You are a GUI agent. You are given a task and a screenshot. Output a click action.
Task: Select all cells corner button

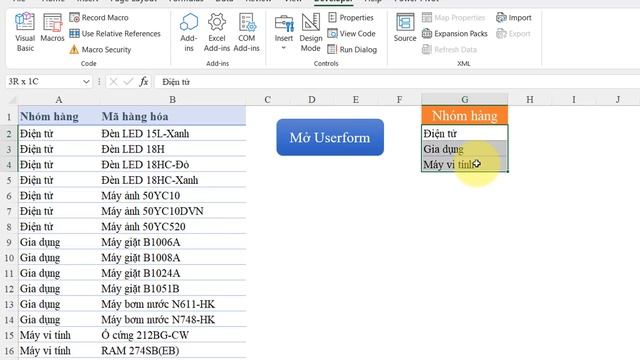point(12,100)
